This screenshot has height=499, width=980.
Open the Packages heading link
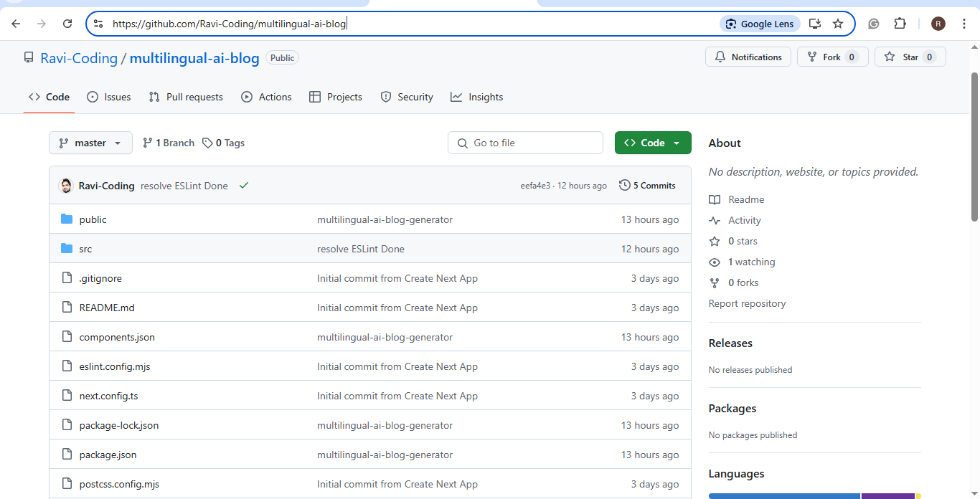click(732, 408)
